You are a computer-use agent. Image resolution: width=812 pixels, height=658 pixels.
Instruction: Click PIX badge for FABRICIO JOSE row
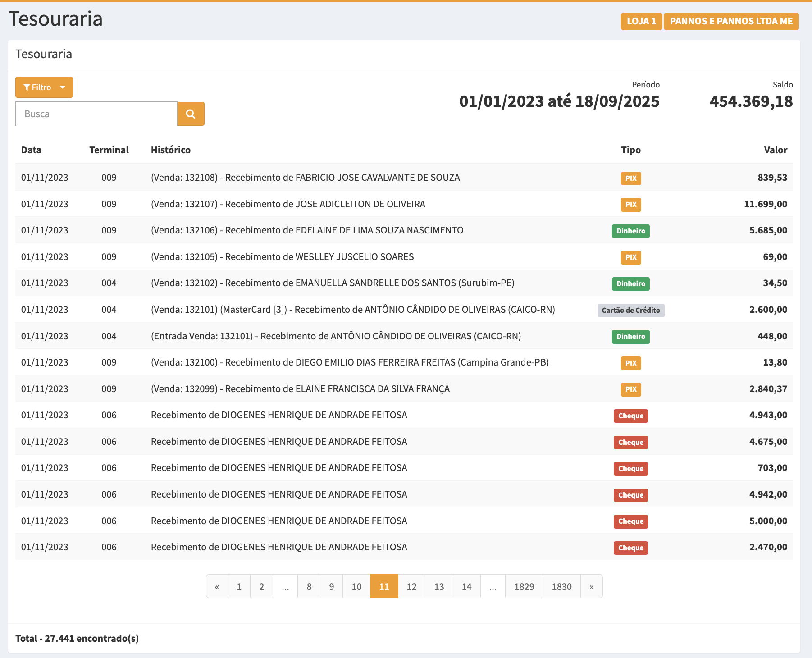point(631,178)
